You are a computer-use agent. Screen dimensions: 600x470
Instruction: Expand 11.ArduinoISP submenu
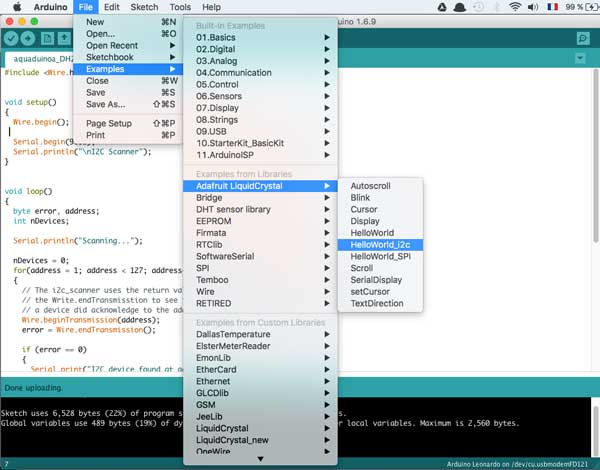(260, 155)
